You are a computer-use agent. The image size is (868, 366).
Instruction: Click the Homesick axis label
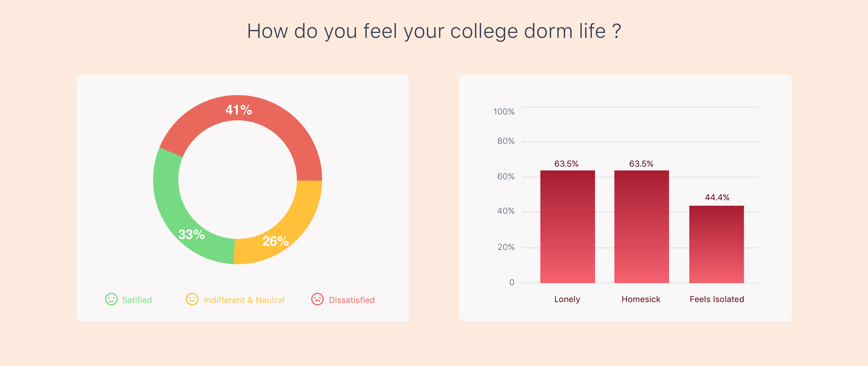click(641, 299)
